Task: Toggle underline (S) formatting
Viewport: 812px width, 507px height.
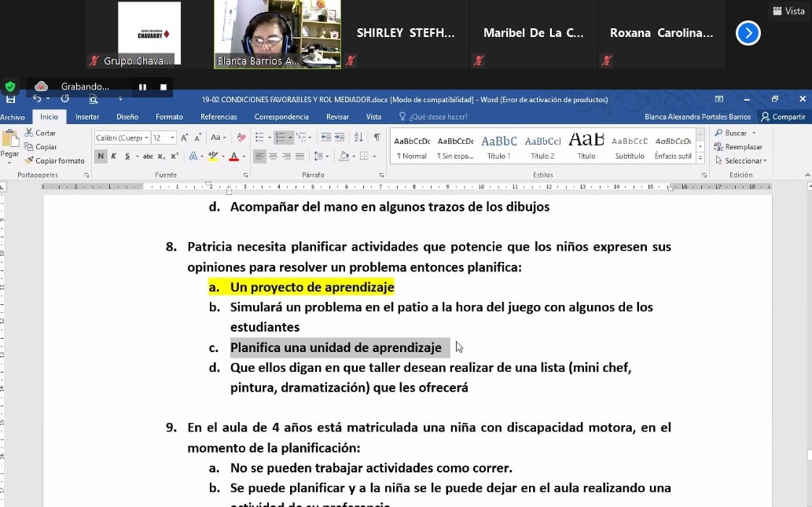Action: coord(127,156)
